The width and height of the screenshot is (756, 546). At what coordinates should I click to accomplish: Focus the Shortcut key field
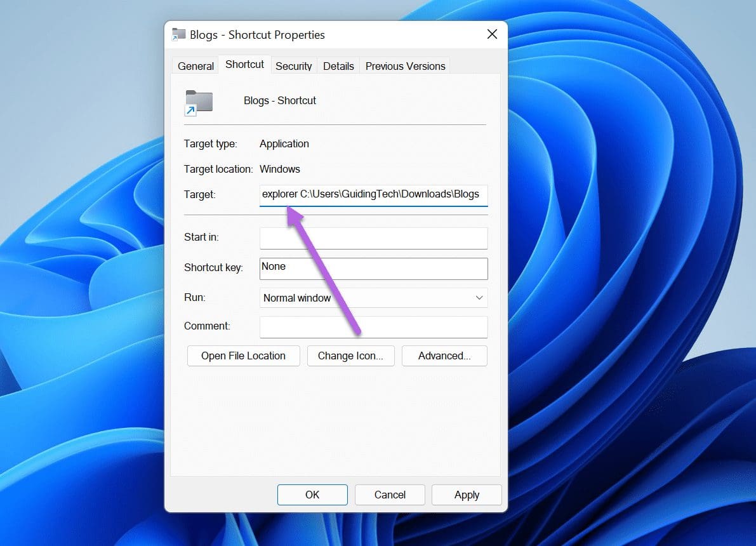click(x=373, y=269)
